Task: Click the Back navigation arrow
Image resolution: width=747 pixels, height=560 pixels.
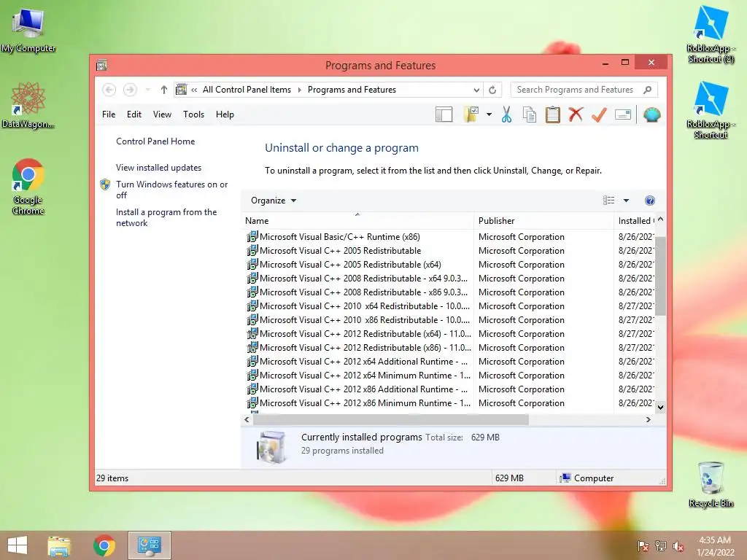Action: click(x=109, y=90)
